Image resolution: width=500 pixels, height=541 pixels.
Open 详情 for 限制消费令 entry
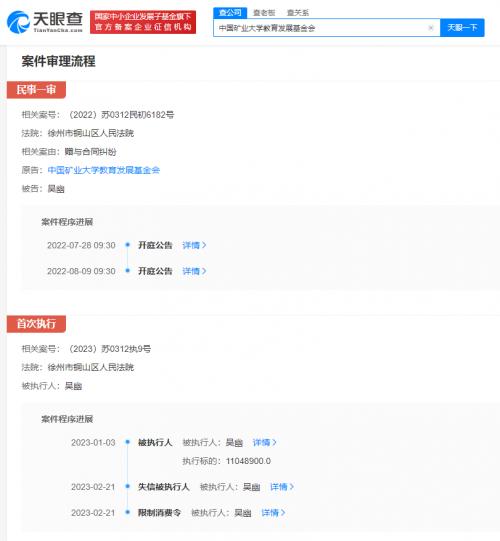(273, 513)
